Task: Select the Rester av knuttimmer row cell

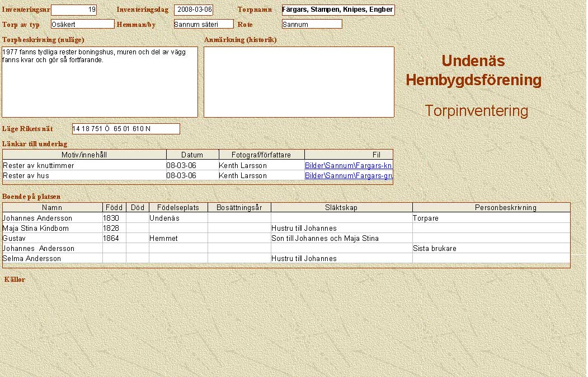Action: pyautogui.click(x=84, y=166)
